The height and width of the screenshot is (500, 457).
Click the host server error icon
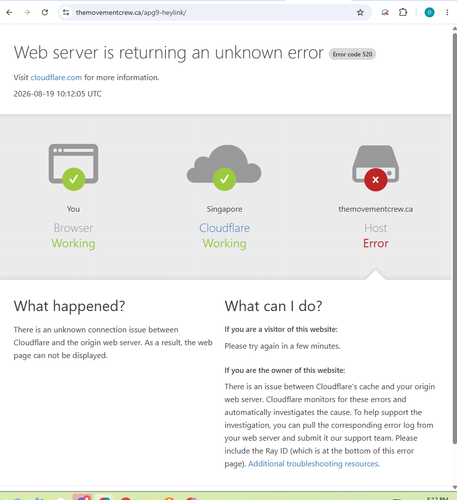tap(376, 168)
